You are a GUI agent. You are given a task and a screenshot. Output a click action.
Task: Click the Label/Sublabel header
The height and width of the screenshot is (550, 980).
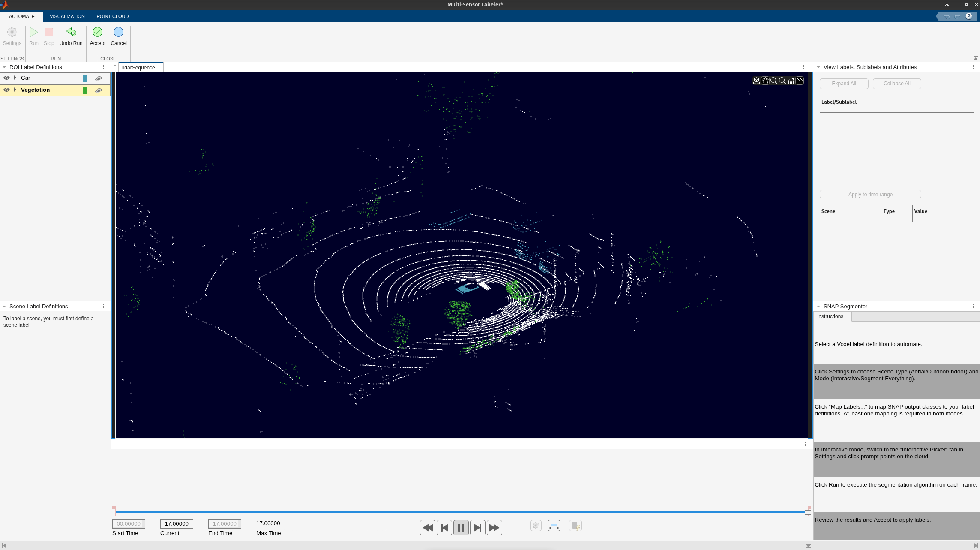pos(897,104)
